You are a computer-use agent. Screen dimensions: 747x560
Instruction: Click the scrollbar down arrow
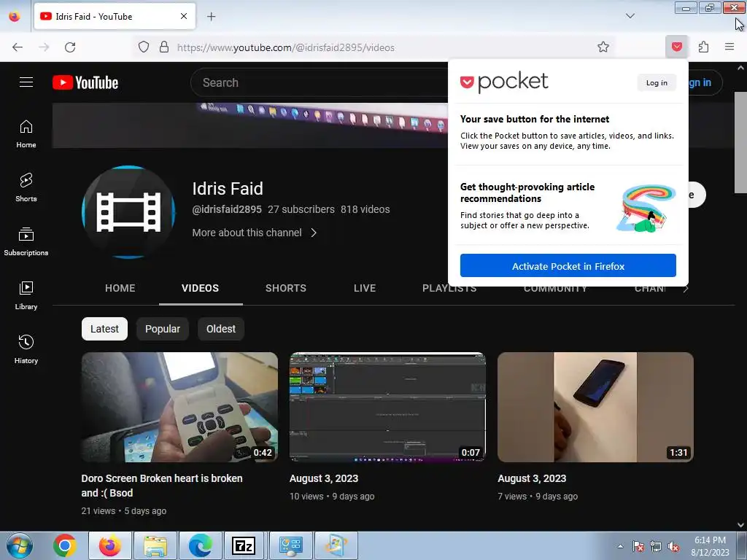click(x=740, y=525)
